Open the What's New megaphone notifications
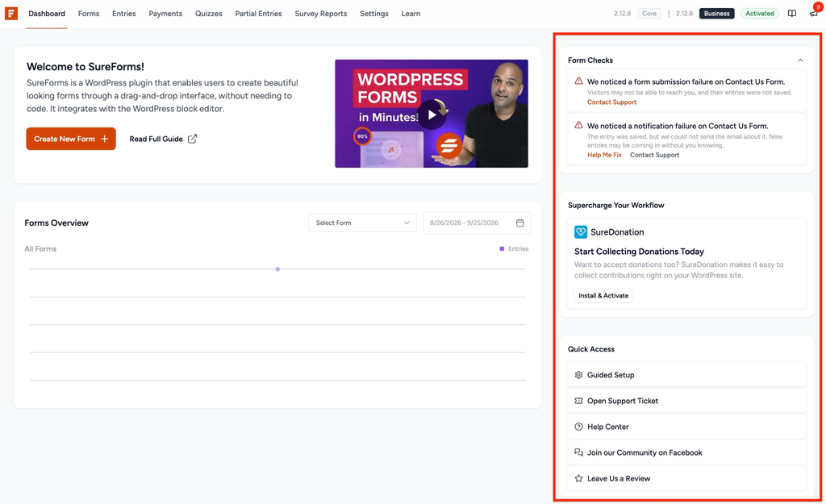The image size is (826, 504). coord(814,13)
